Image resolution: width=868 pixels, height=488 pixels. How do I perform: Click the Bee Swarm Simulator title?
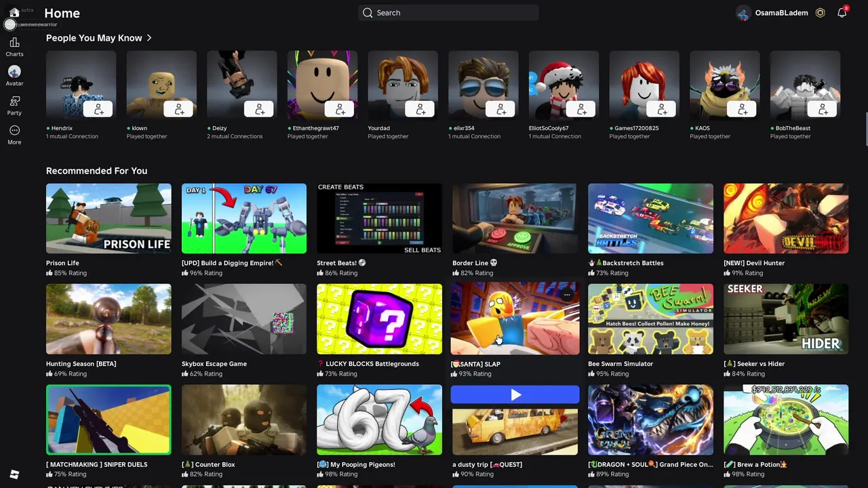tap(620, 364)
